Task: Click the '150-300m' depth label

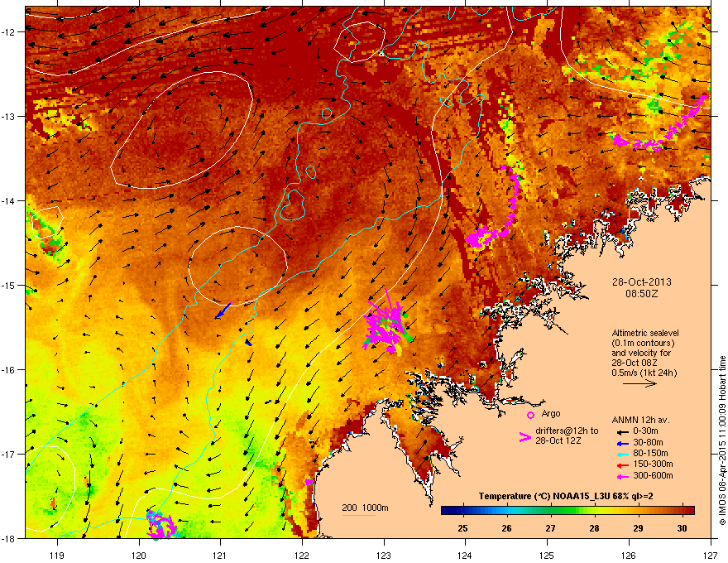Action: click(x=653, y=464)
